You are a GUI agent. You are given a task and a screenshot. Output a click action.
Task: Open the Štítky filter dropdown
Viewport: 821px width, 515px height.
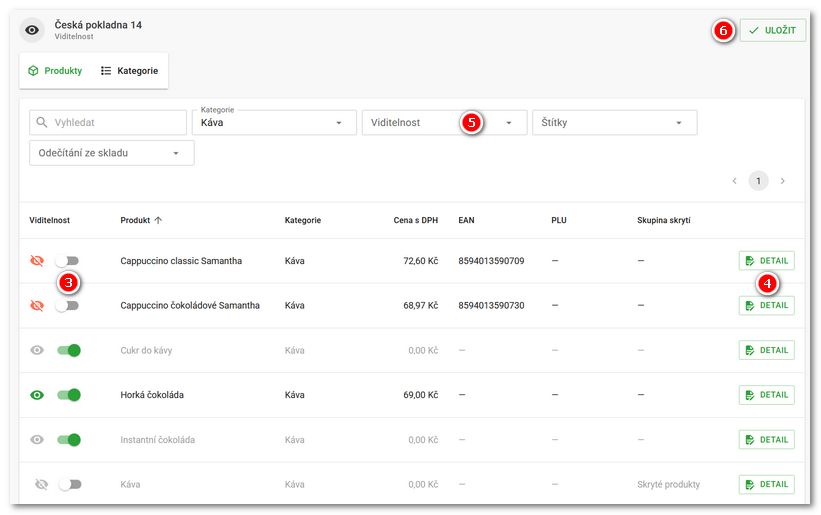click(614, 122)
